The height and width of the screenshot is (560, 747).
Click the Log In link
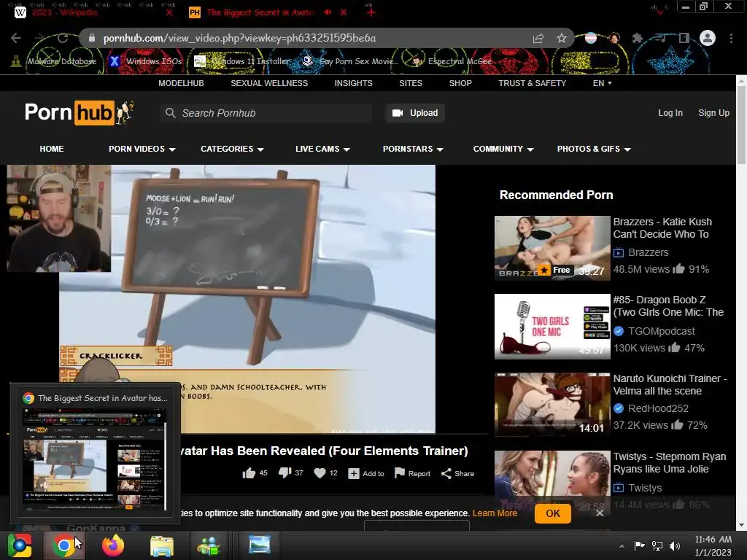coord(670,113)
